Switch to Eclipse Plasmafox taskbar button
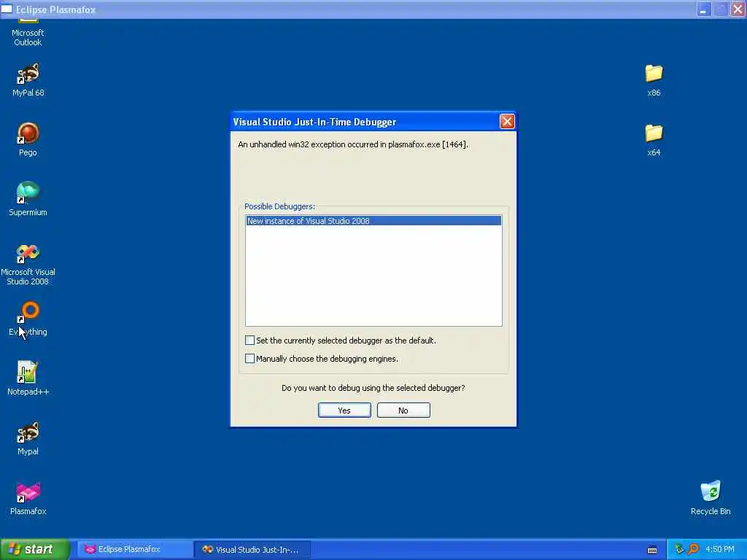 pos(133,549)
